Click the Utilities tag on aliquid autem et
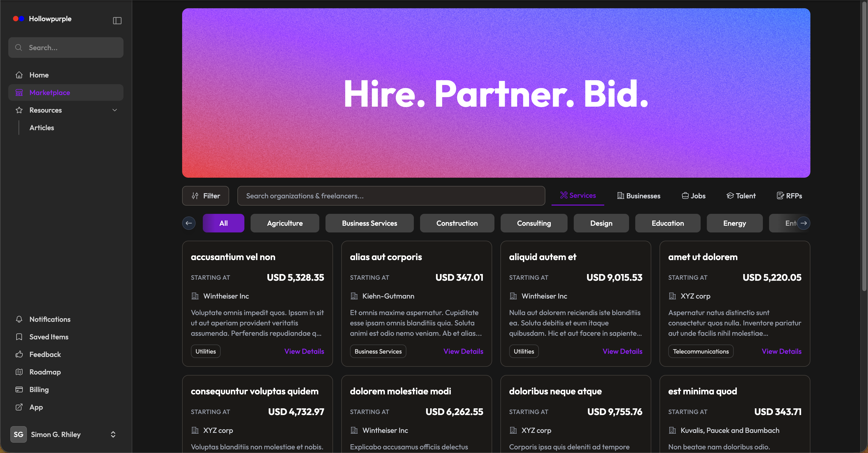This screenshot has height=453, width=868. point(524,351)
